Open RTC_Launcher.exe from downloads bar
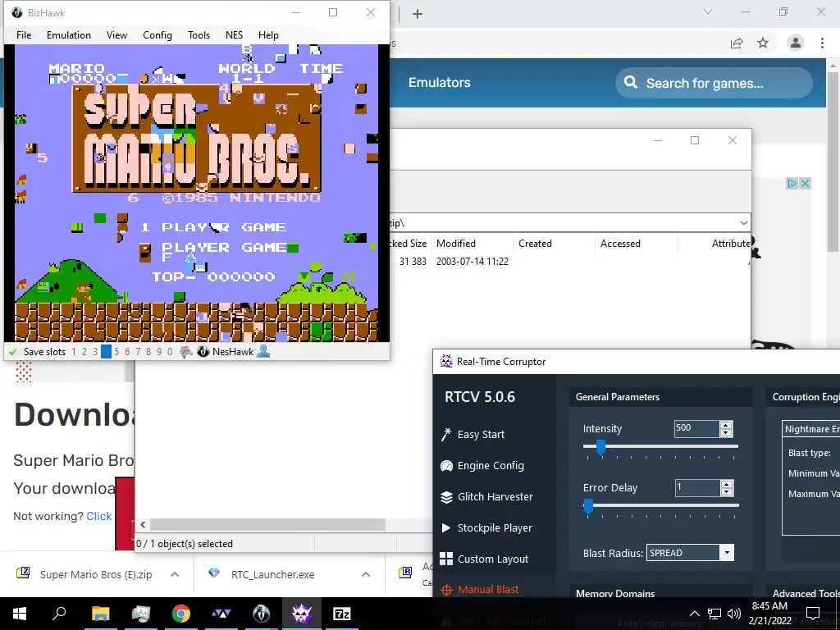This screenshot has width=840, height=630. click(x=272, y=574)
